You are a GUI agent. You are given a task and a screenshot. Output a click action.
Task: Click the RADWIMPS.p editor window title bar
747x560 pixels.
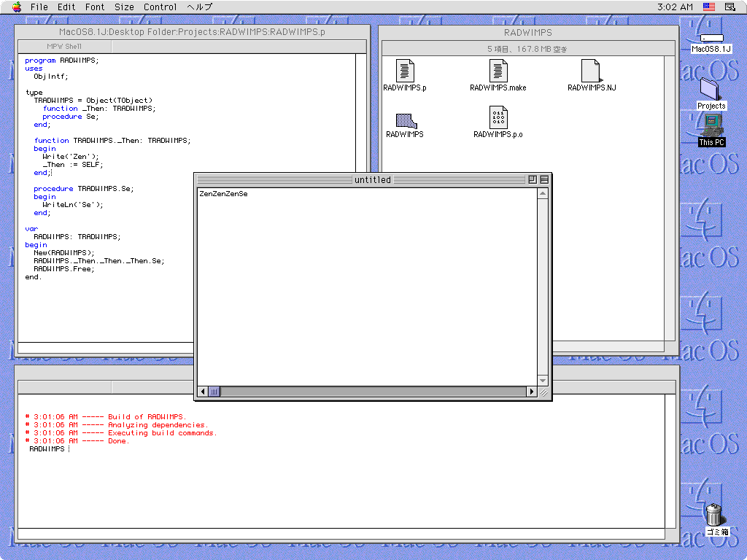[192, 32]
